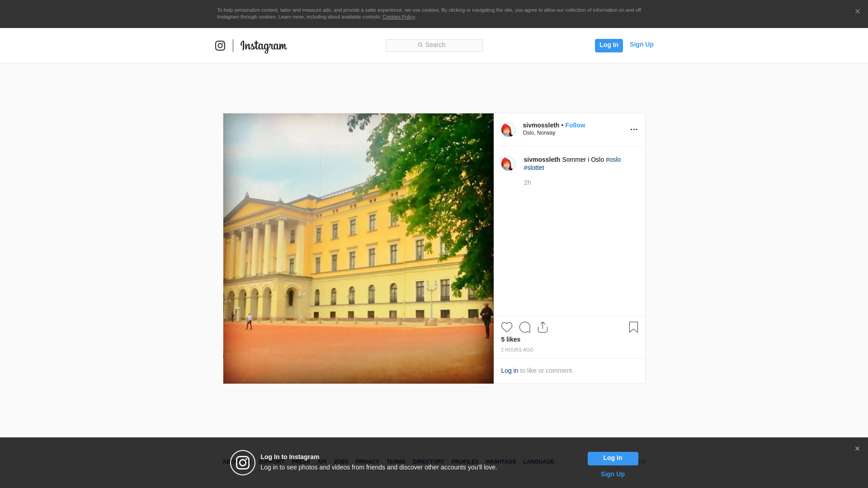Click Log in to like or comment
868x488 pixels.
coord(509,371)
